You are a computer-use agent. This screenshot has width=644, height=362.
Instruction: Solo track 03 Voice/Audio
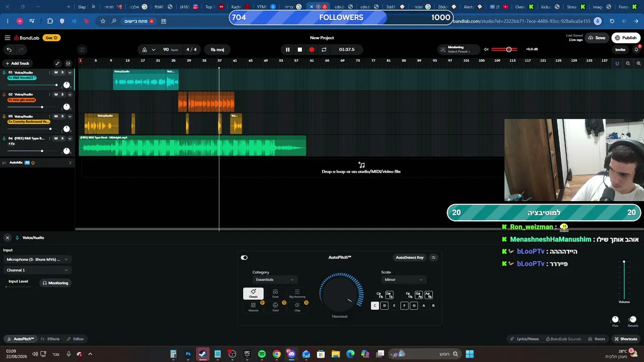coord(62,116)
